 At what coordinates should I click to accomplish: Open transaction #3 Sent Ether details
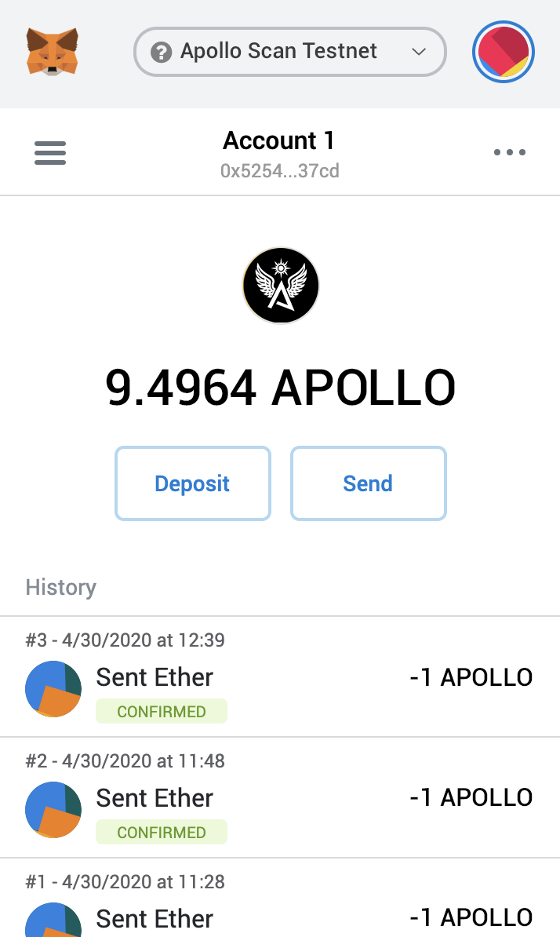155,677
